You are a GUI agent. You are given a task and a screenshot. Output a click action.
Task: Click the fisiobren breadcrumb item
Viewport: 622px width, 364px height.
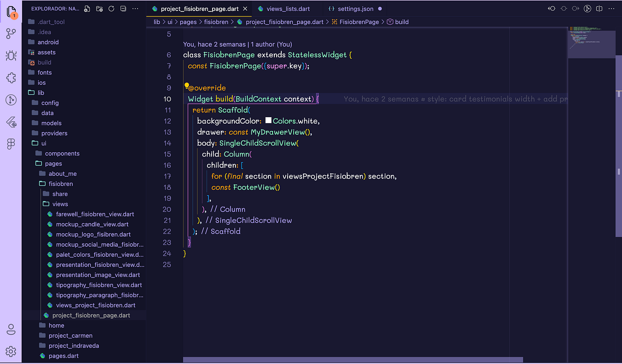(x=216, y=22)
